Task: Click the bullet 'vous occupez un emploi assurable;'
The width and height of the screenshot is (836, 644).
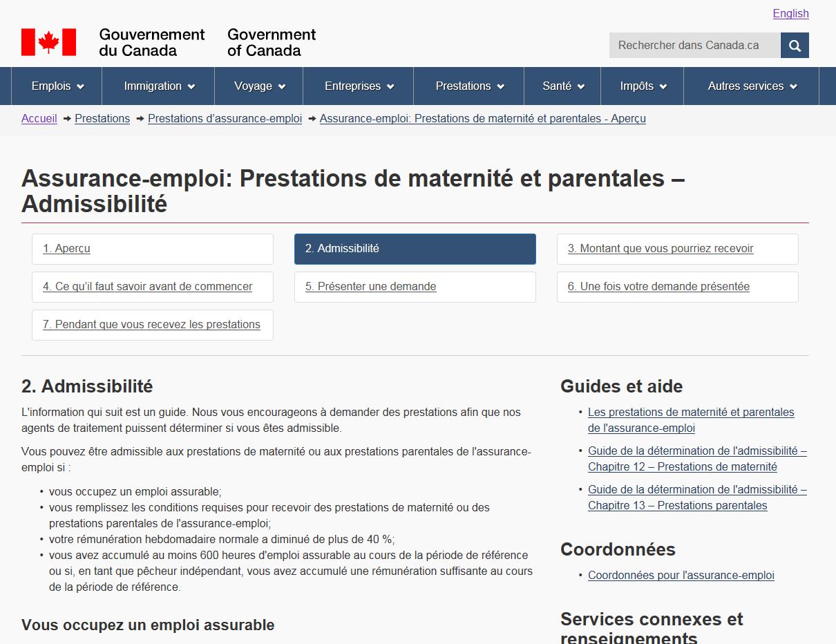Action: pos(135,492)
